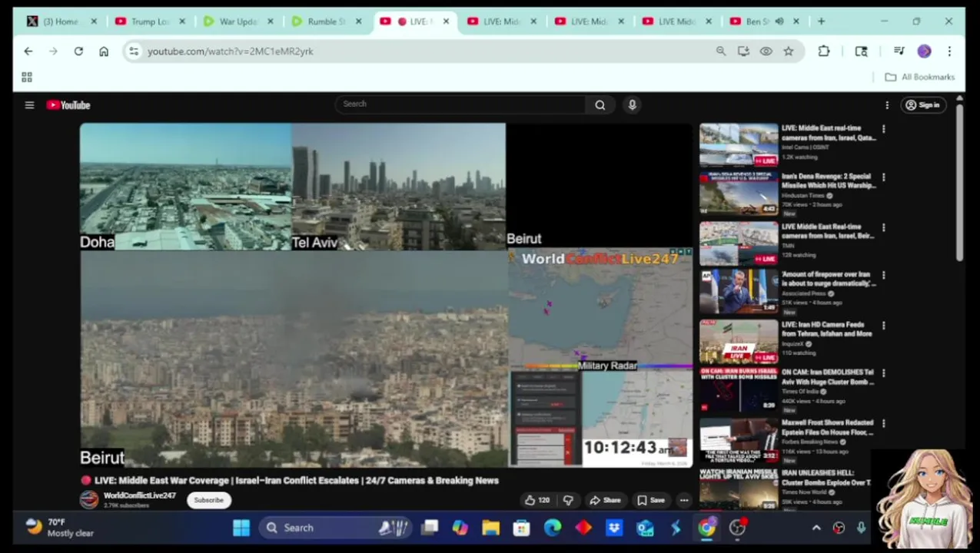Open the zoom magnifier in address bar
The height and width of the screenshot is (553, 980).
pyautogui.click(x=721, y=51)
